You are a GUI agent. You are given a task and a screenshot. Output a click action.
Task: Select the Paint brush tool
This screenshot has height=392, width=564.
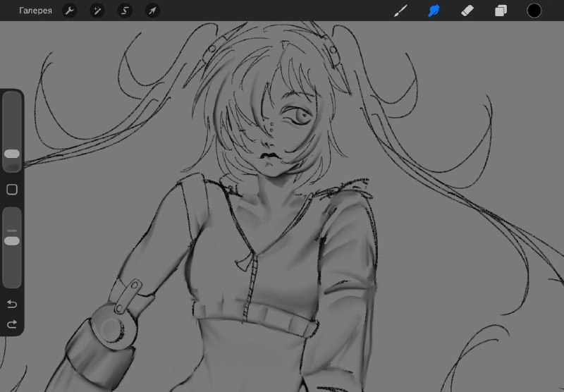point(400,11)
